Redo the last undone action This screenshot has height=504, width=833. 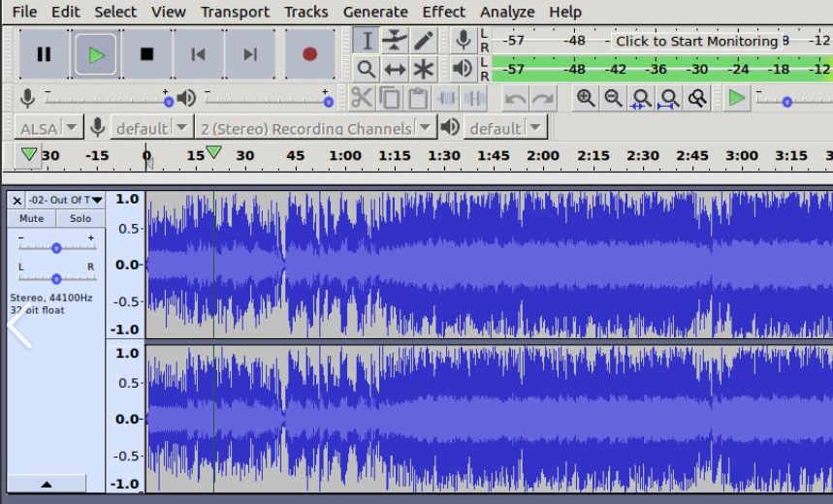[543, 98]
